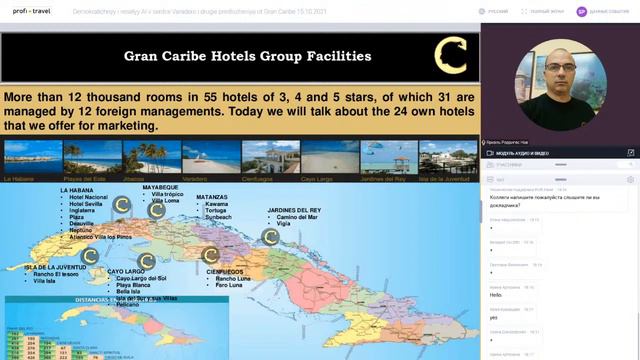Click the purple event data icon

click(x=582, y=12)
